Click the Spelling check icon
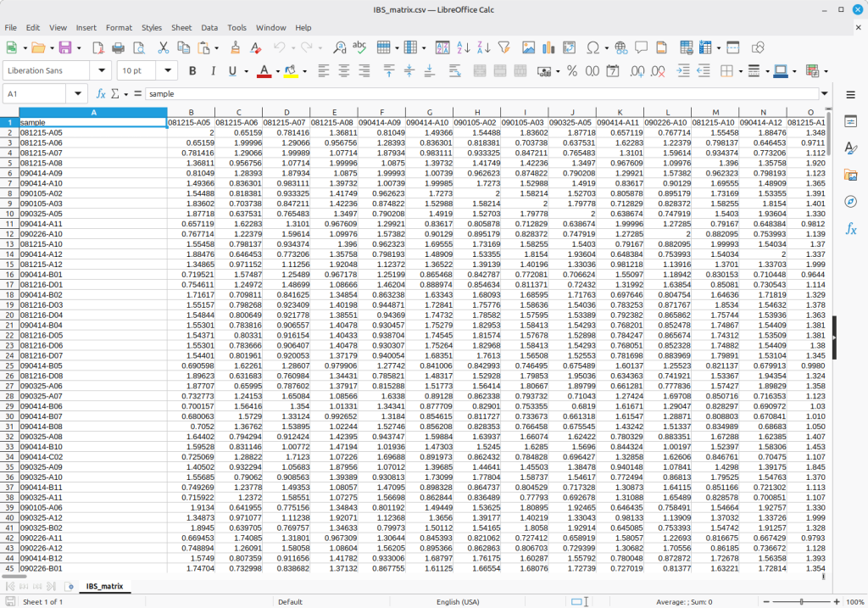This screenshot has height=608, width=868. point(359,48)
